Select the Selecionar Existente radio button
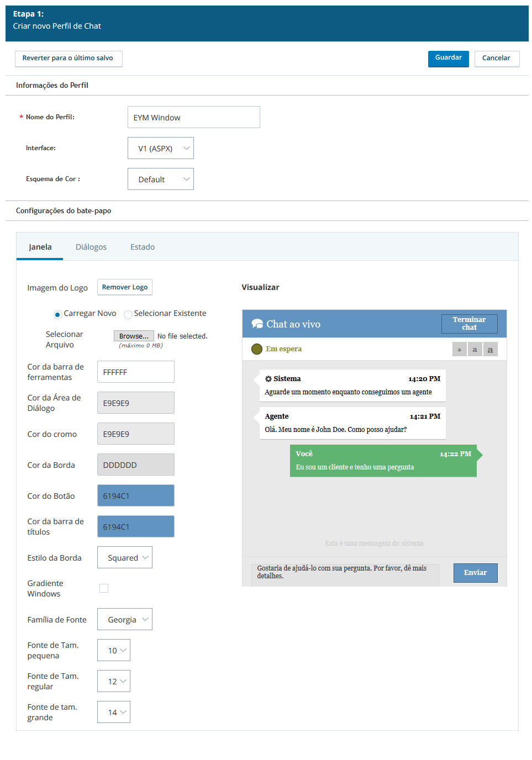Viewport: 532px width, 760px height. (x=128, y=314)
